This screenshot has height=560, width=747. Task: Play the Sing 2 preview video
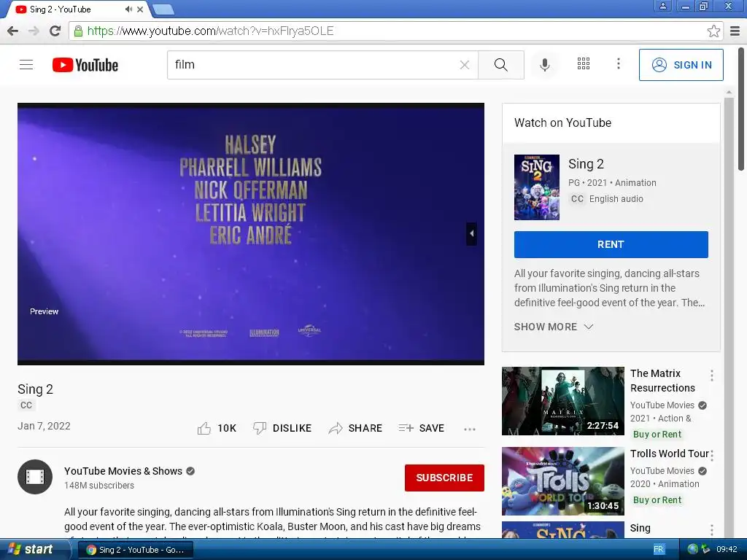click(x=251, y=234)
